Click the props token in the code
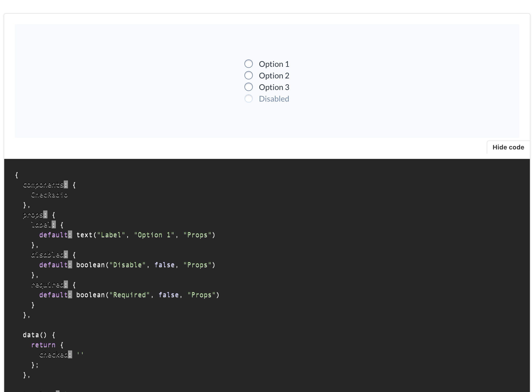Image resolution: width=532 pixels, height=392 pixels. 33,215
